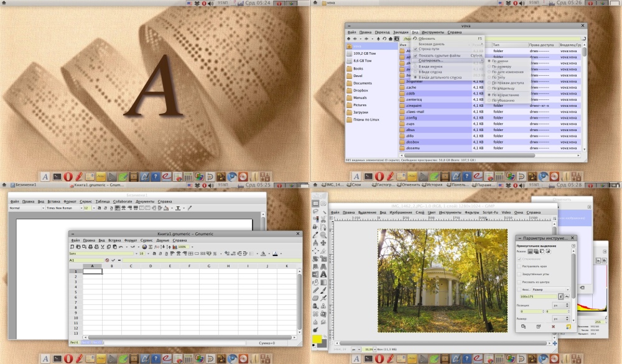Click the A1 cell reference box in Gnumeric
This screenshot has width=622, height=364.
pos(86,260)
